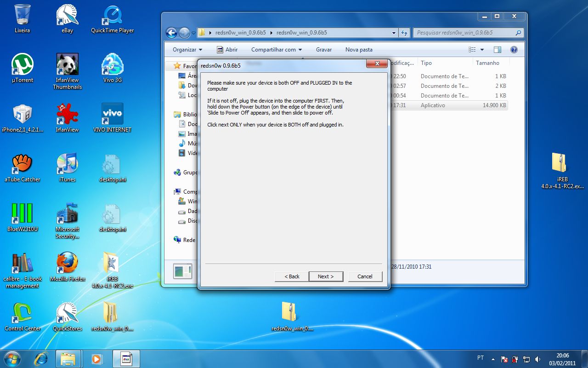Viewport: 588px width, 368px height.
Task: Select the Aplicativo 14.900 KB file row
Action: (448, 105)
